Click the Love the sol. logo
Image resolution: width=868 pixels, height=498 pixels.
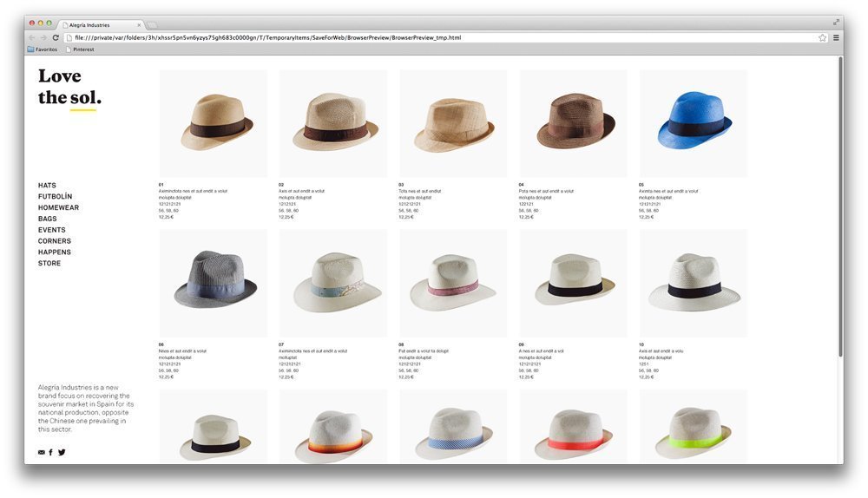pyautogui.click(x=69, y=87)
